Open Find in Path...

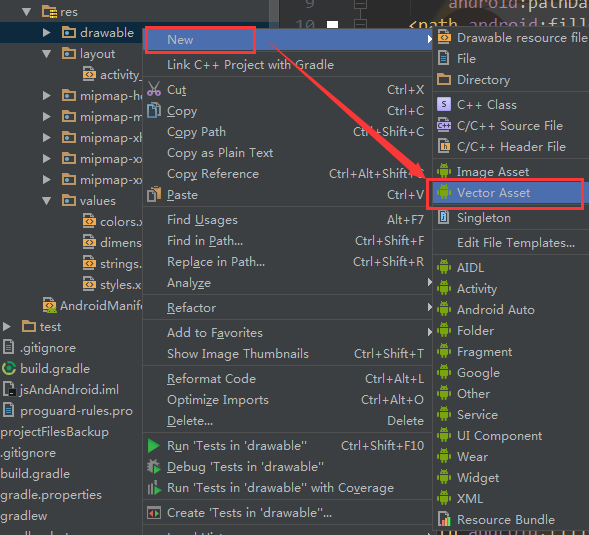tap(288, 241)
